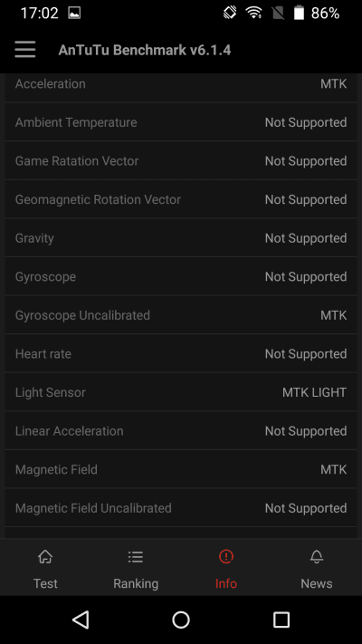The width and height of the screenshot is (362, 644).
Task: Tap the Android home circle button
Action: pos(181,620)
